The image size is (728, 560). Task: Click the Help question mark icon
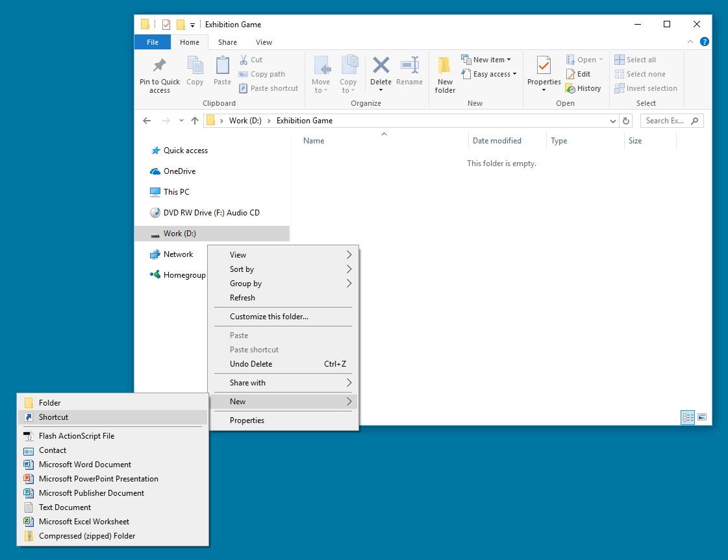[705, 42]
